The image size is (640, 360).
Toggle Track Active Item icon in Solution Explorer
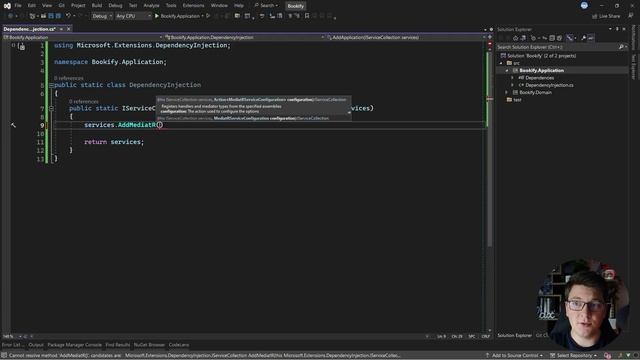[570, 38]
